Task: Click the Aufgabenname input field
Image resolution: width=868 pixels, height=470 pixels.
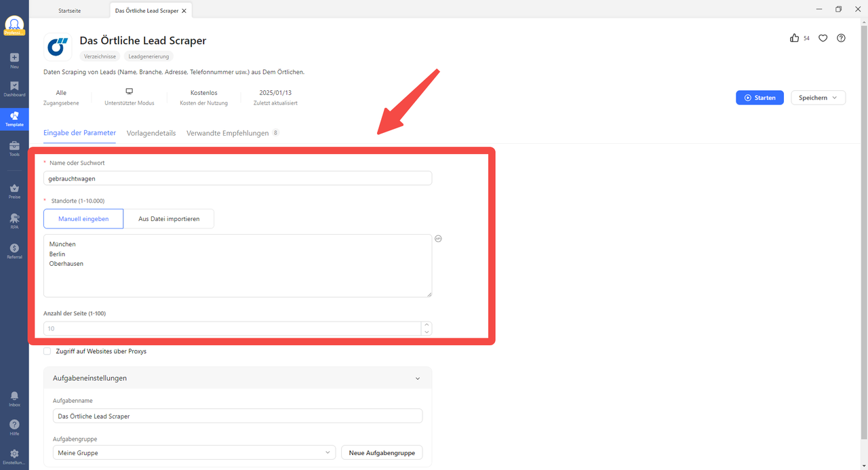Action: pos(237,416)
